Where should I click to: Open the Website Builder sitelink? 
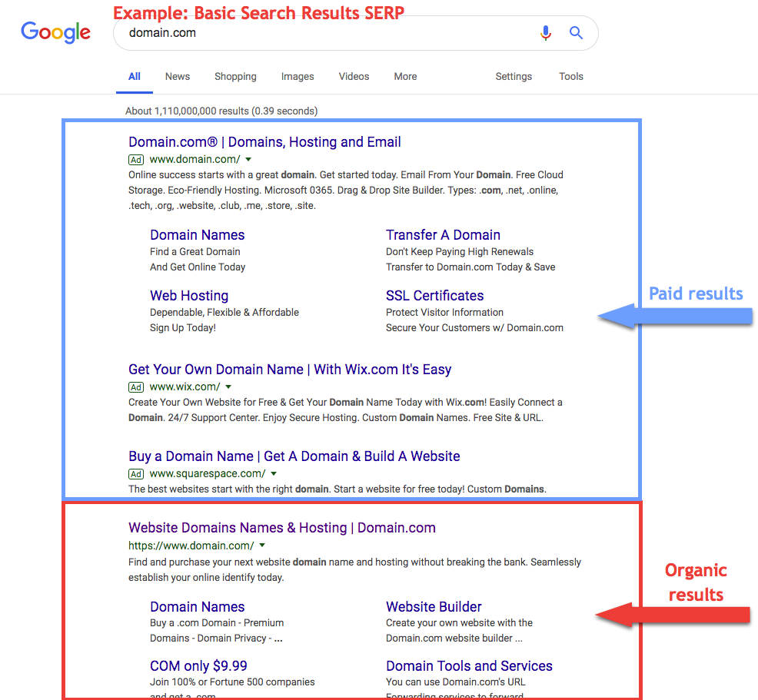pos(434,607)
